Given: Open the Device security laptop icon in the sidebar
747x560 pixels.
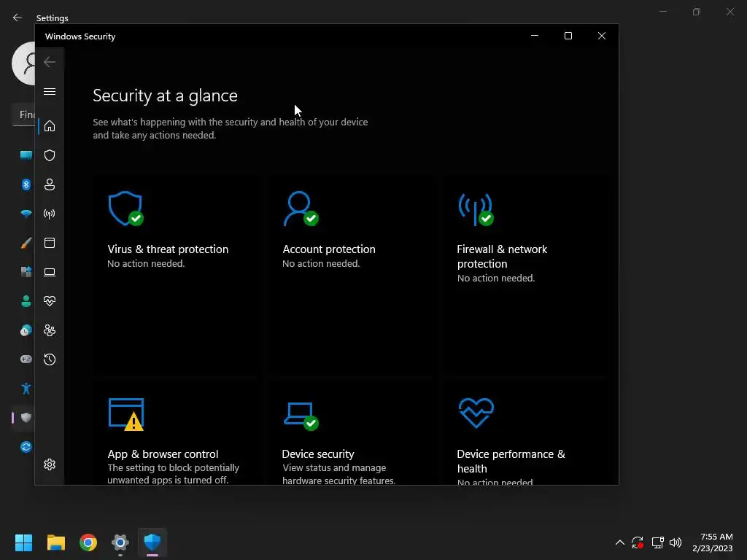Looking at the screenshot, I should point(50,272).
